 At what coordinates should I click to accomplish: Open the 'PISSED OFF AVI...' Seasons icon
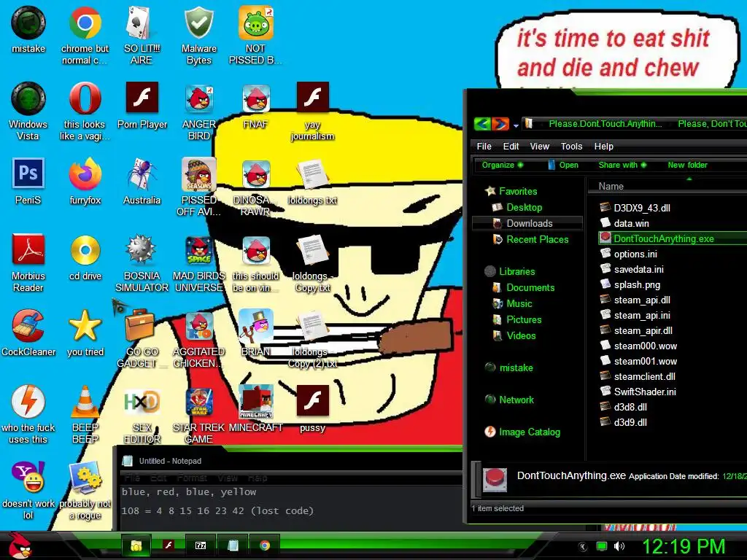(198, 187)
